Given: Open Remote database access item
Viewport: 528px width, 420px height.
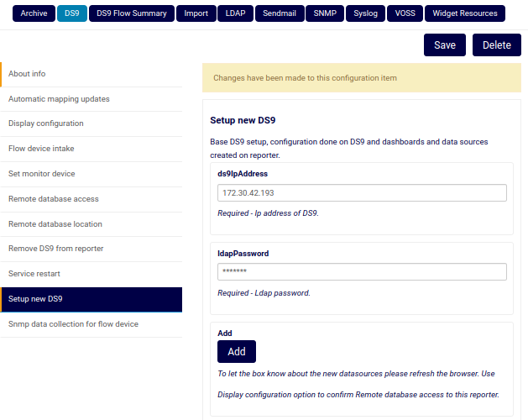Looking at the screenshot, I should pyautogui.click(x=91, y=199).
